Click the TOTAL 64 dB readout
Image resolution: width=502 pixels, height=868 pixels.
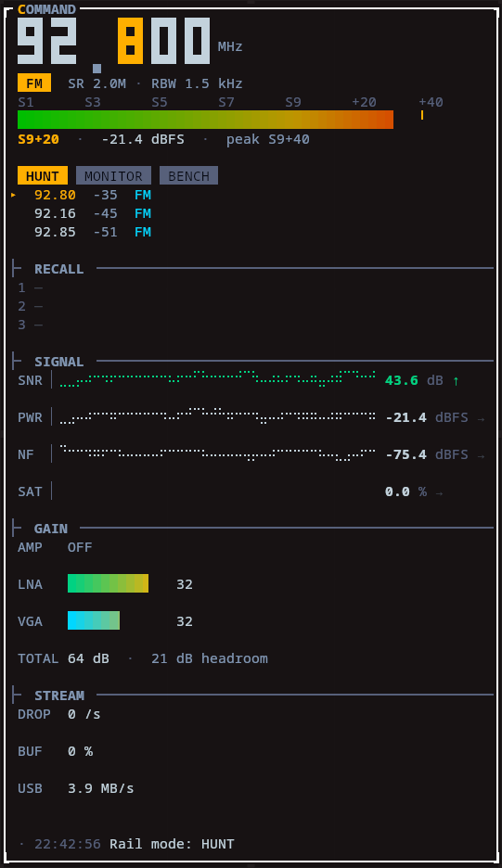point(63,658)
